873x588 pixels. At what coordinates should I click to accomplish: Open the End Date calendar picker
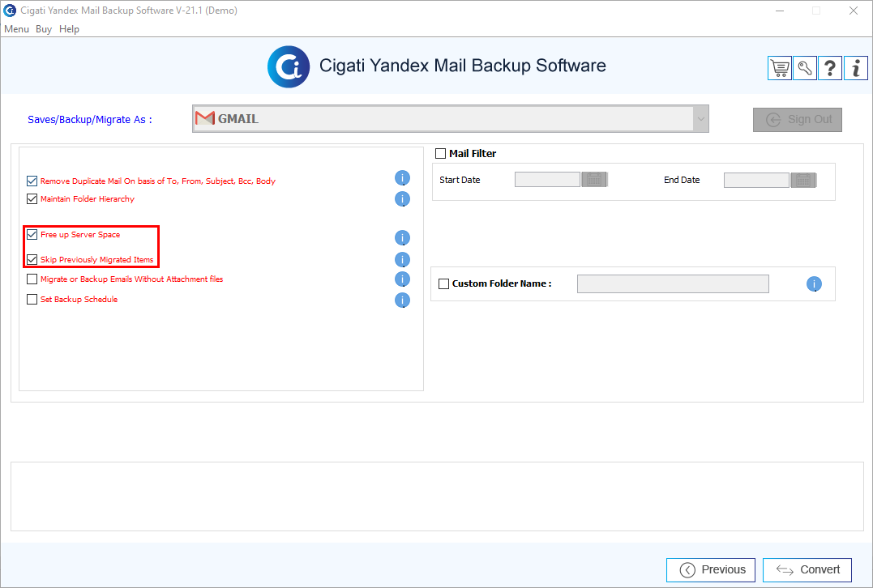[x=802, y=180]
